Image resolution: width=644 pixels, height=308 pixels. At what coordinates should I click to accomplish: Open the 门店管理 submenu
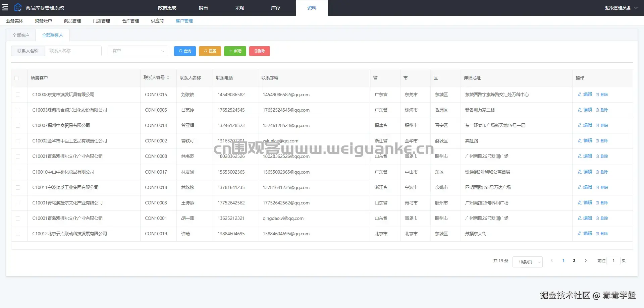(x=102, y=21)
